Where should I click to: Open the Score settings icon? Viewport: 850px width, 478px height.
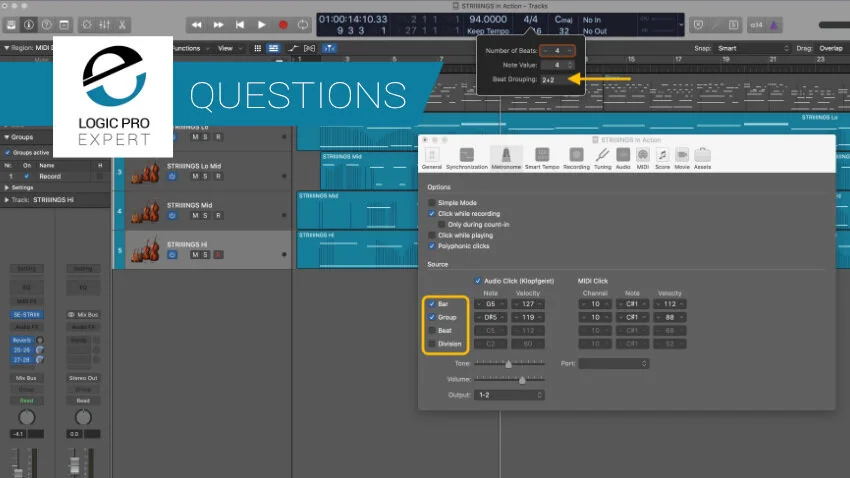(662, 158)
